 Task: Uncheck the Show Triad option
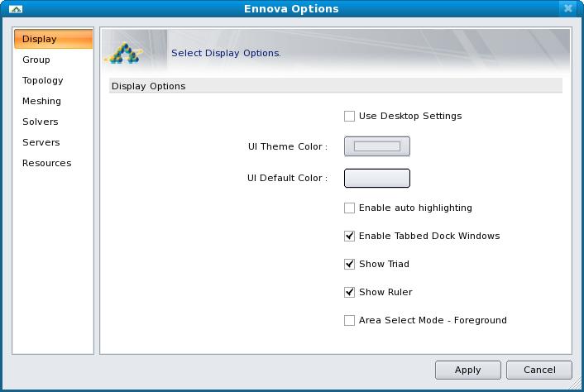tap(350, 264)
